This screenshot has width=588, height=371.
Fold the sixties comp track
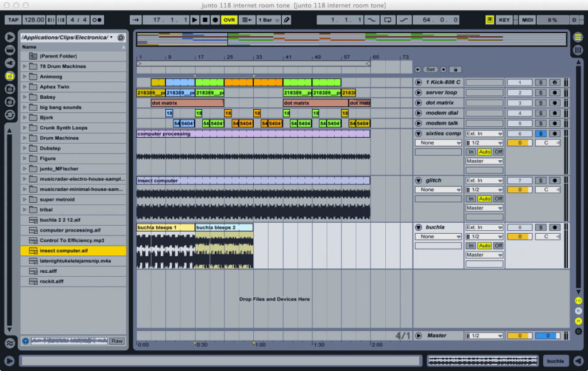419,134
